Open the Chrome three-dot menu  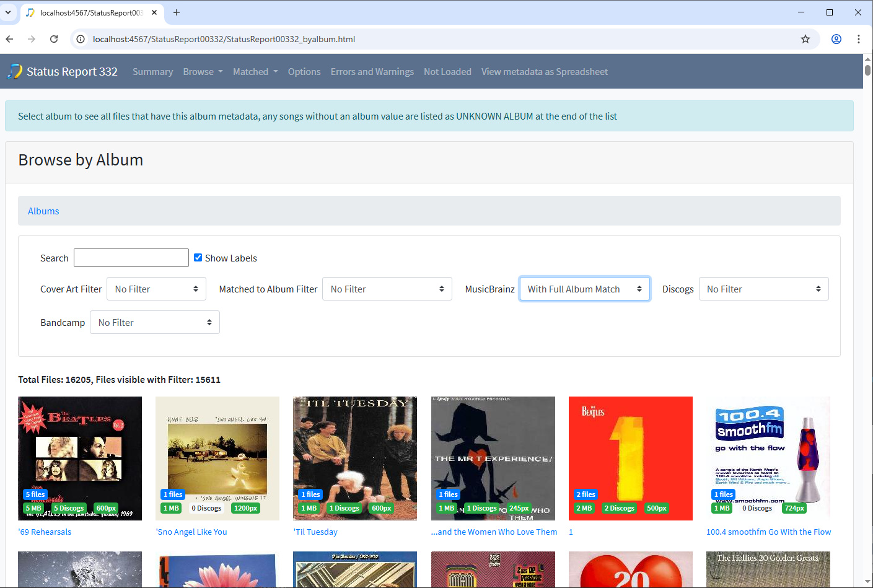click(x=859, y=39)
